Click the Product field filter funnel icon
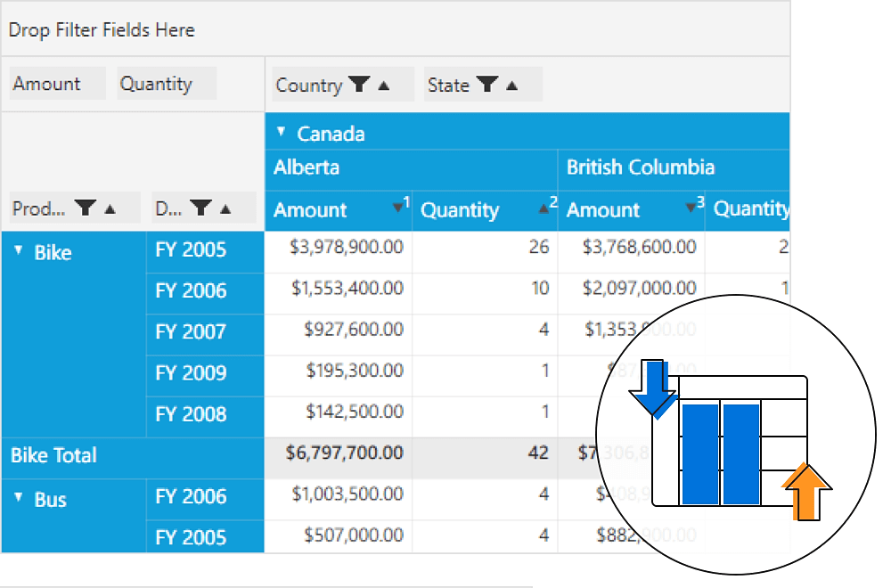 point(86,208)
